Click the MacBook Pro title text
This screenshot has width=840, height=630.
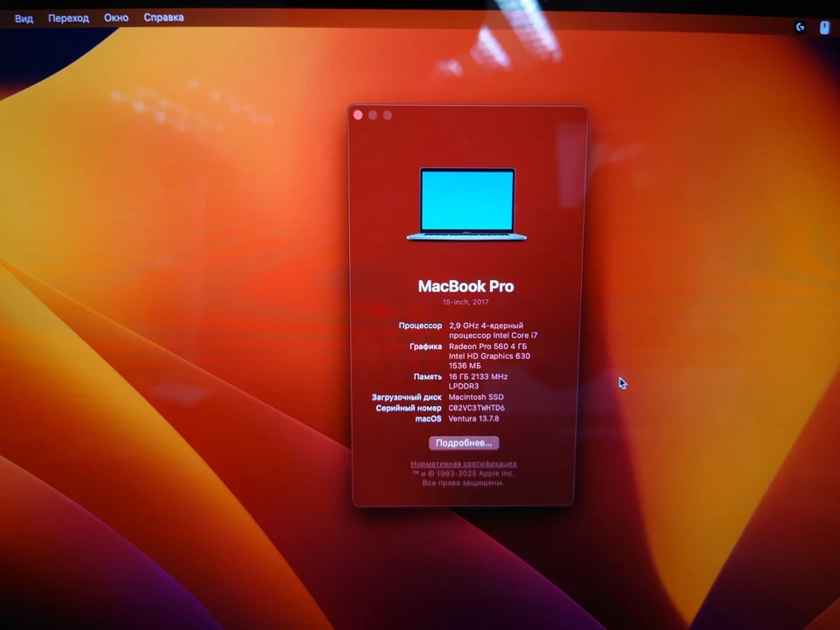[466, 286]
